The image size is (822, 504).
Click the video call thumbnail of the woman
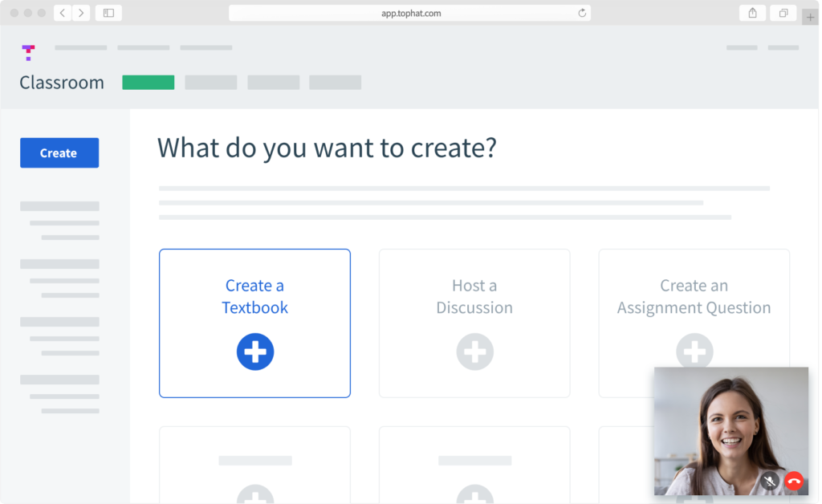(730, 431)
